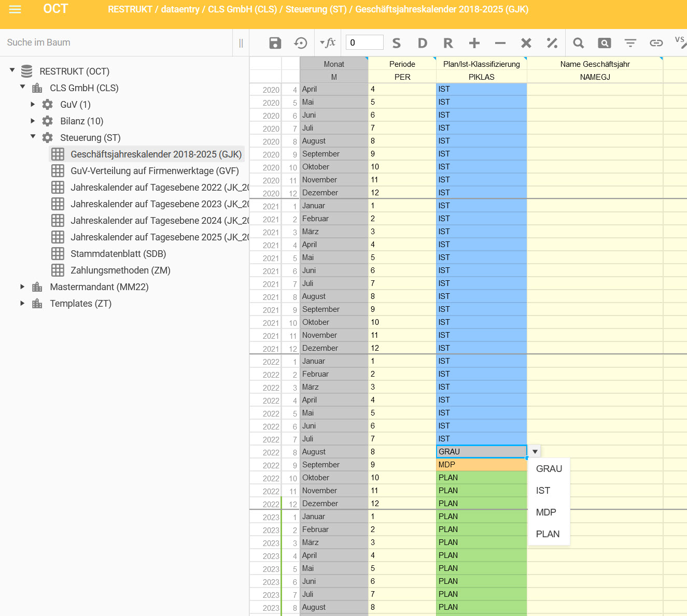Choose MDP in the dropdown list

(546, 512)
